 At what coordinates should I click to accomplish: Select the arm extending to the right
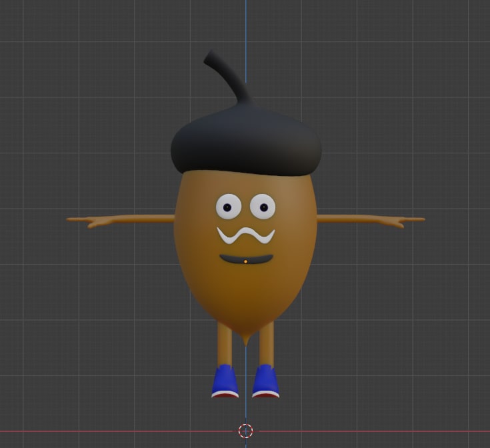(371, 220)
